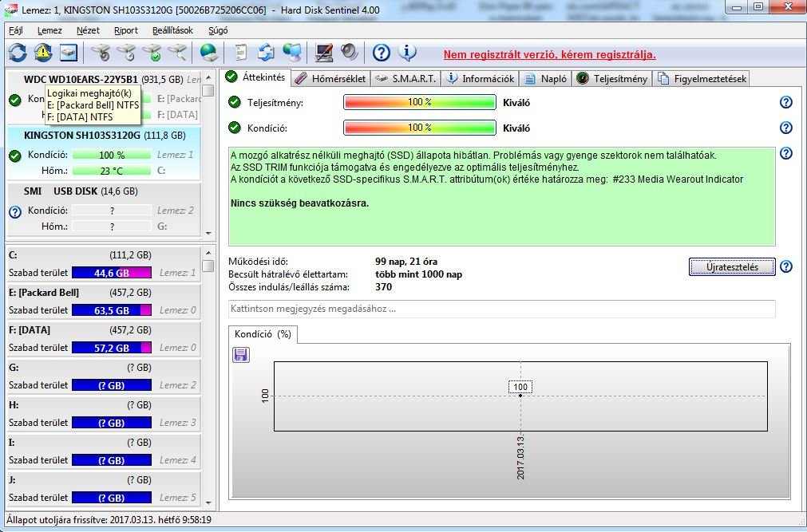Switch to the Napló tab
807x532 pixels.
pos(546,79)
